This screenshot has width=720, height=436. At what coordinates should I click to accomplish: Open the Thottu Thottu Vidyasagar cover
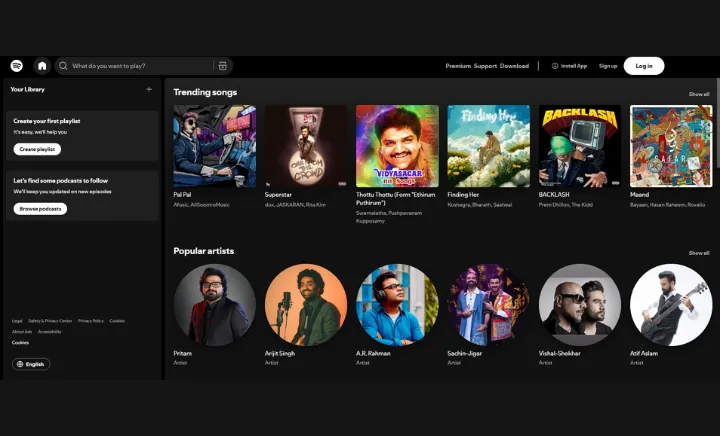click(x=397, y=146)
